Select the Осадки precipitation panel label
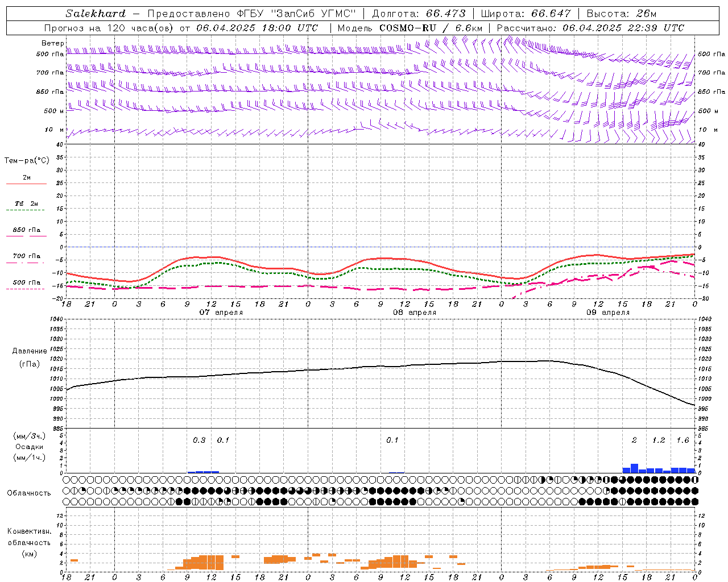 point(29,447)
